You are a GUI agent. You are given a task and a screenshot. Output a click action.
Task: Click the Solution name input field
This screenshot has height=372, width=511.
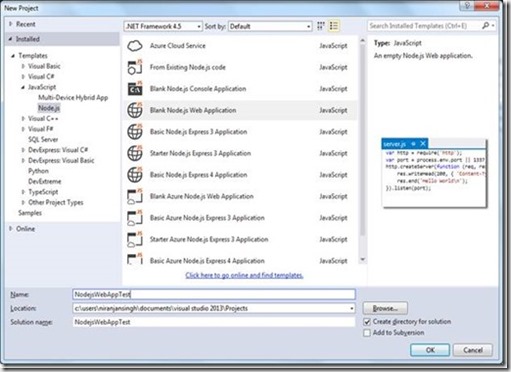214,322
